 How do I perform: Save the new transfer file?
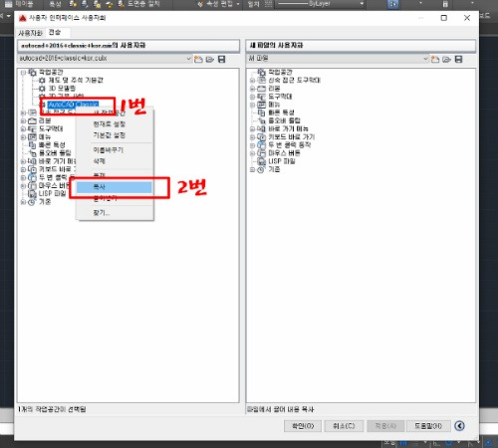458,59
